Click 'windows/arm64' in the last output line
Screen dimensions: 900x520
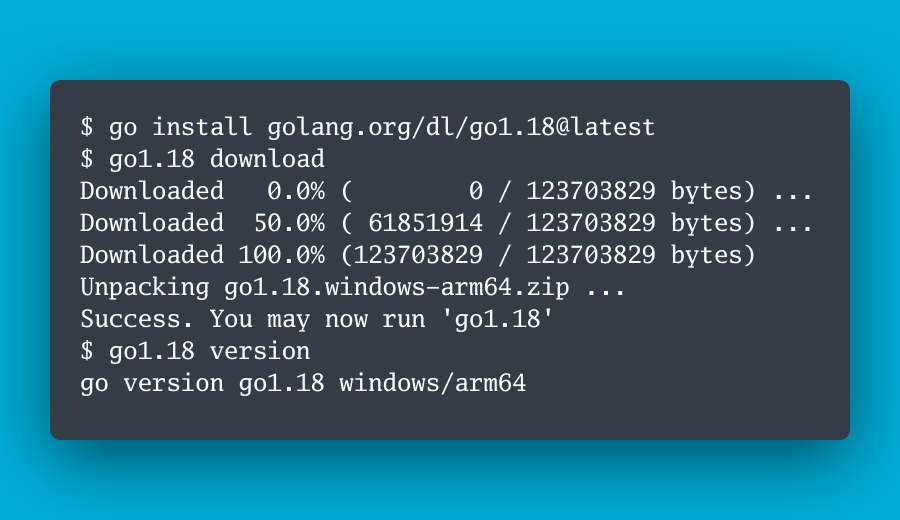[432, 384]
